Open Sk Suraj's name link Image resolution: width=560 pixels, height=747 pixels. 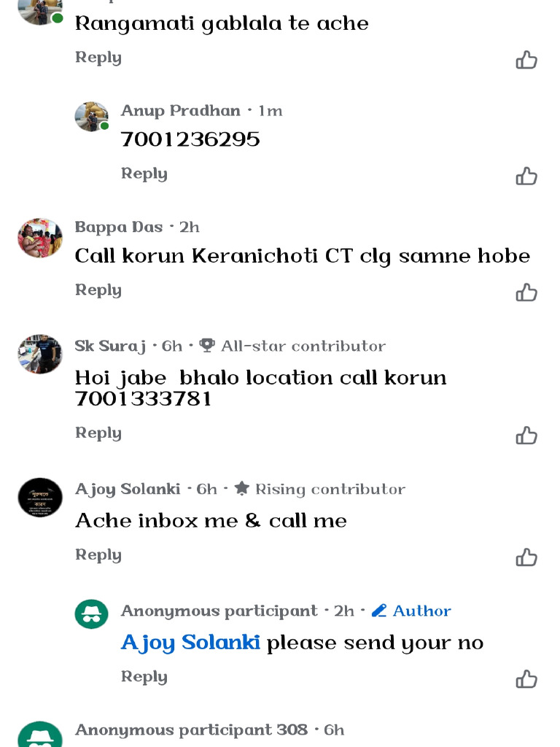click(110, 347)
